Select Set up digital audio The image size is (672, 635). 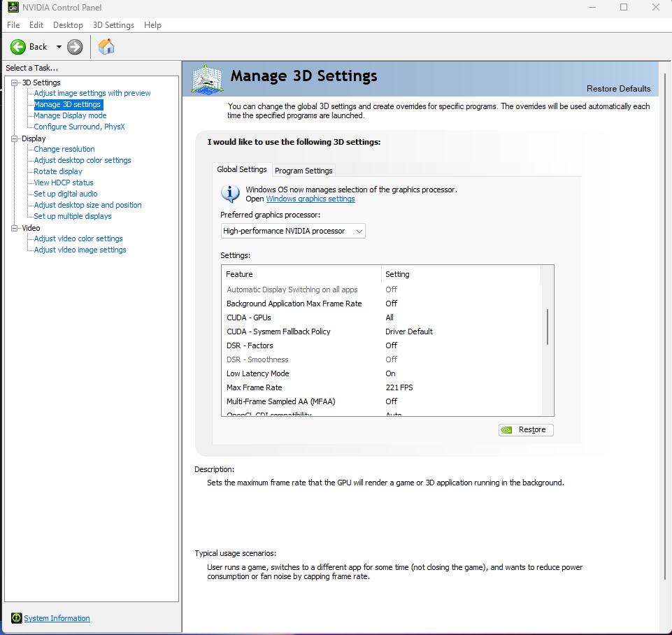tap(66, 194)
